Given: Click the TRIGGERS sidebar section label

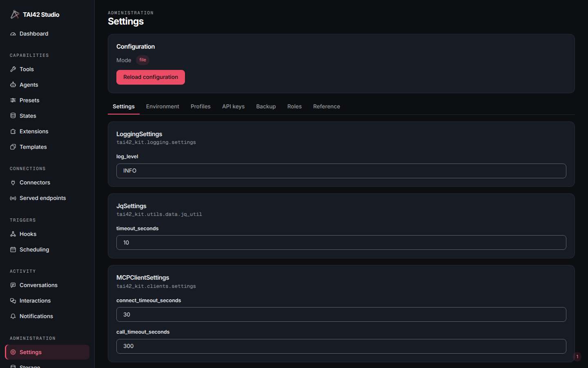Looking at the screenshot, I should [23, 220].
